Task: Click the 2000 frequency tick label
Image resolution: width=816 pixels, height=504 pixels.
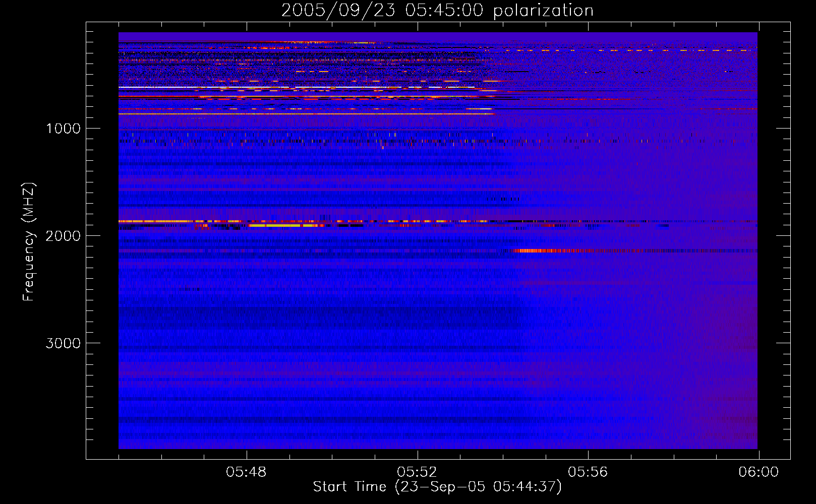Action: pos(63,236)
